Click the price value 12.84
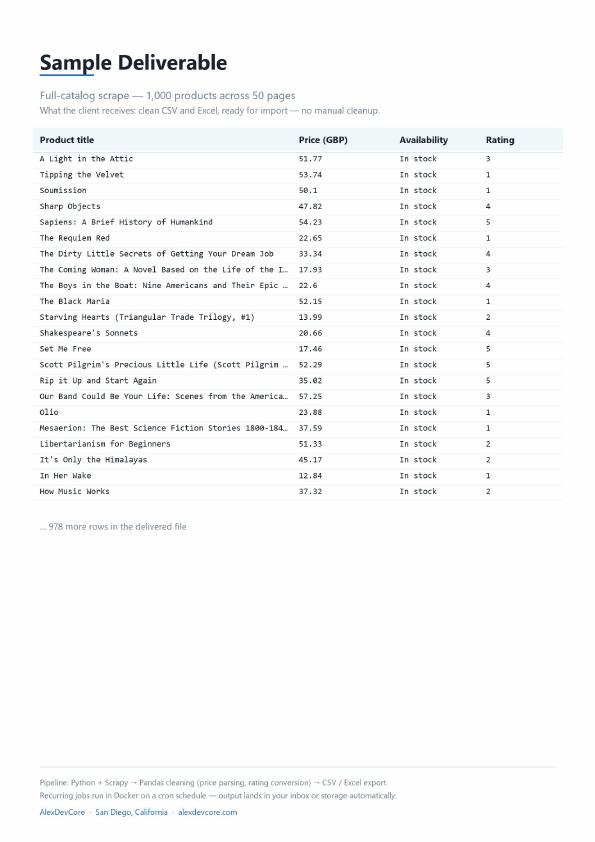 coord(310,476)
